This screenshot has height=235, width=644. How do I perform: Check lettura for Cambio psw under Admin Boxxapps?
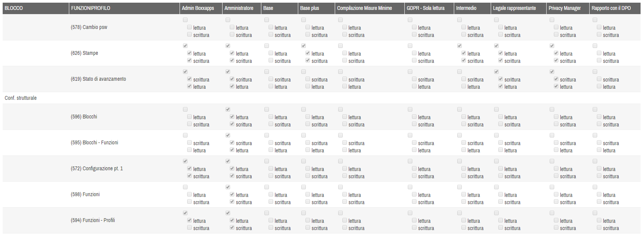(189, 27)
